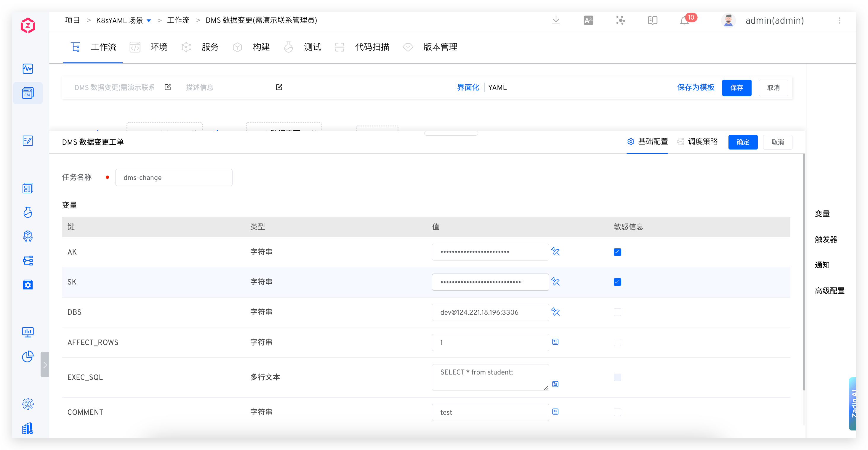
Task: Expand the left sidebar with chevron handle
Action: (45, 365)
